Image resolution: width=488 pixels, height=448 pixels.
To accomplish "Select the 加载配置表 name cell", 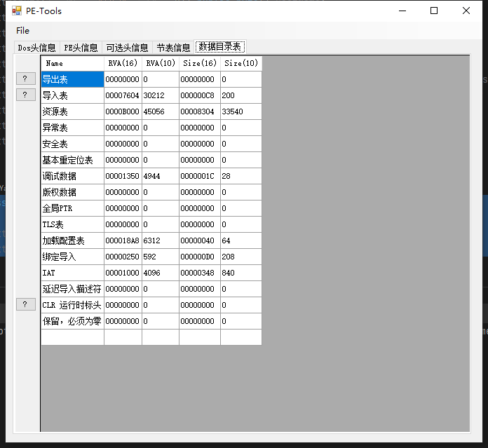I will click(72, 240).
